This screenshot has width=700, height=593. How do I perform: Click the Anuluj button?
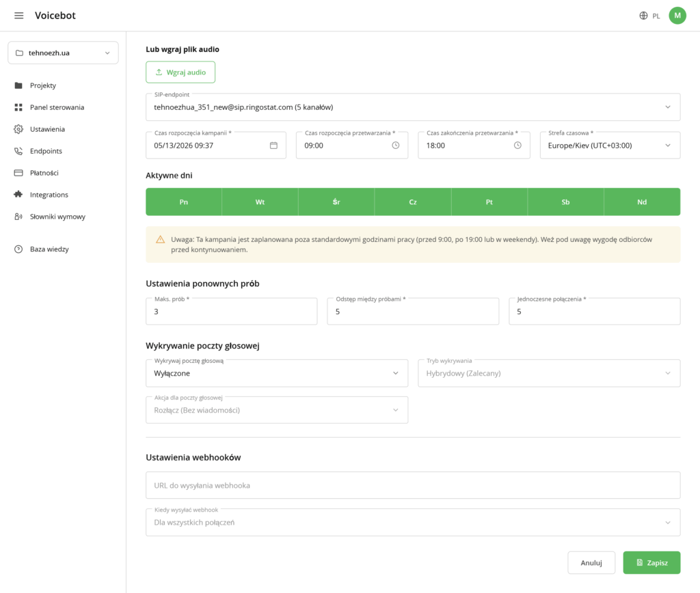[591, 563]
